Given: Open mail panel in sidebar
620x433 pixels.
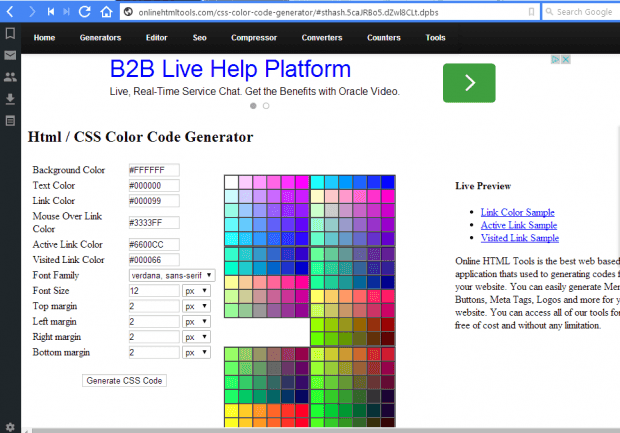Looking at the screenshot, I should [10, 55].
